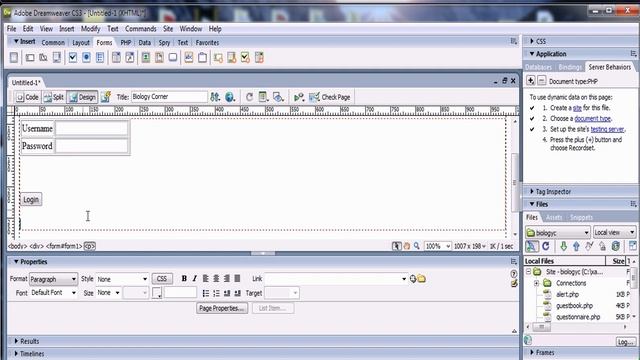The height and width of the screenshot is (360, 640).
Task: Expand the CSS panel
Action: 532,41
